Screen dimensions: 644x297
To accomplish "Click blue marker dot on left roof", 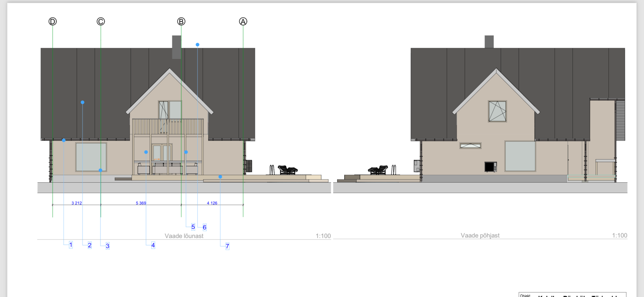I will [x=82, y=102].
